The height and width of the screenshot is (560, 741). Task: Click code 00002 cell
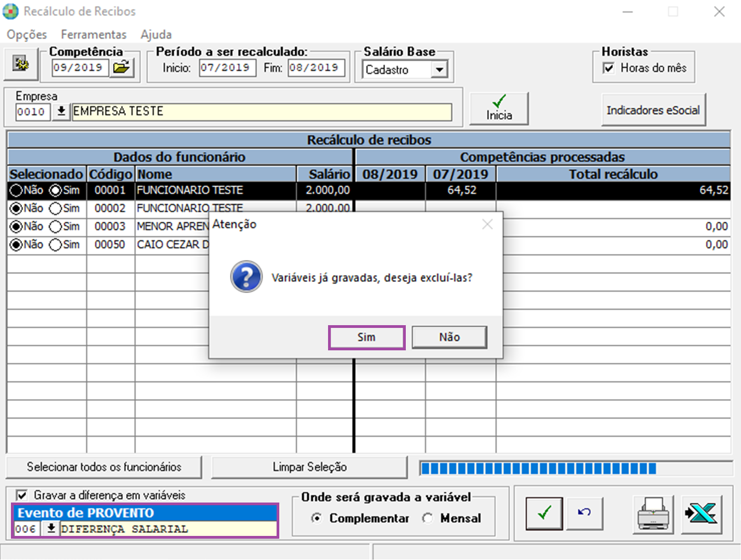coord(110,209)
